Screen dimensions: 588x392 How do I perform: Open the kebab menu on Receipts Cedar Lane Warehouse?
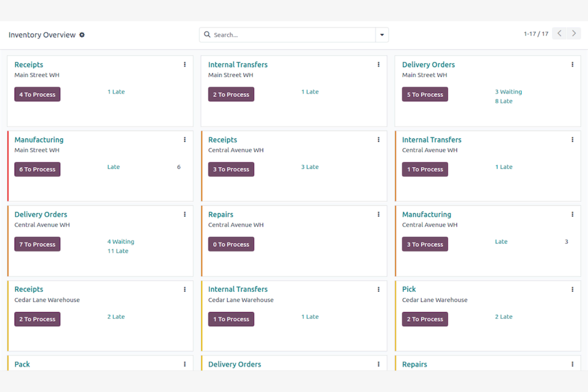pos(185,289)
